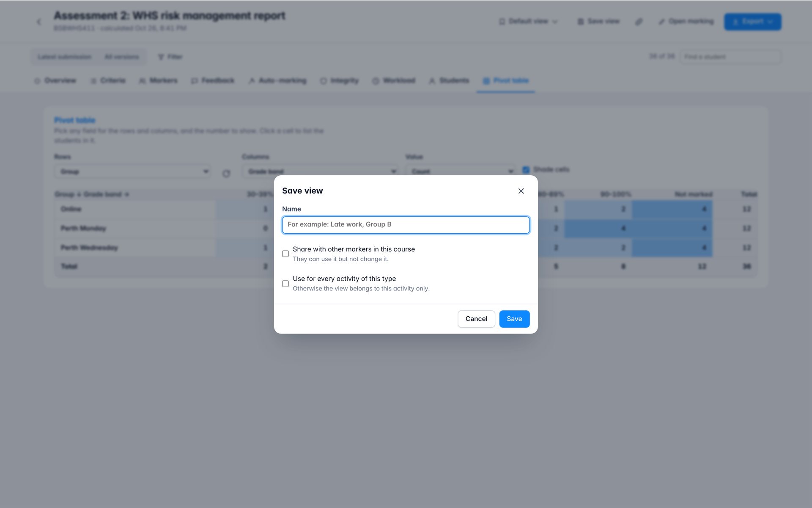Click the Export button behind dialog
812x508 pixels.
(752, 22)
